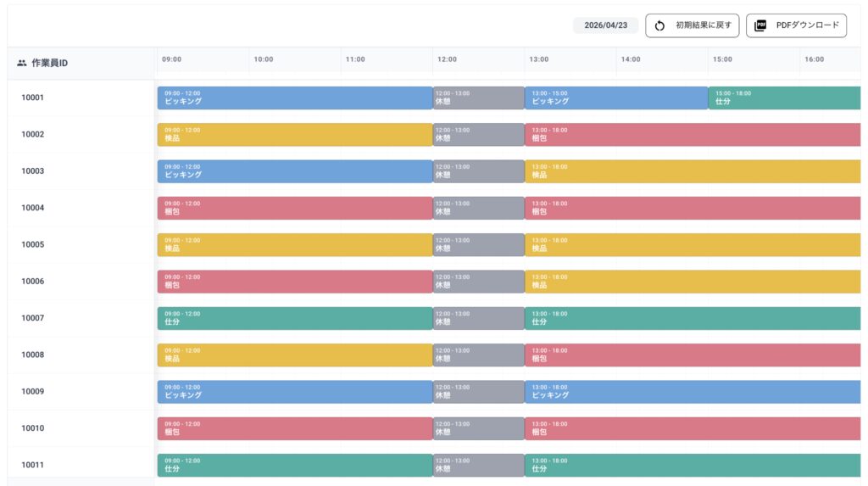The image size is (868, 486).
Task: Select worker 10010's 12:00-13:00 休憩 block
Action: (478, 428)
